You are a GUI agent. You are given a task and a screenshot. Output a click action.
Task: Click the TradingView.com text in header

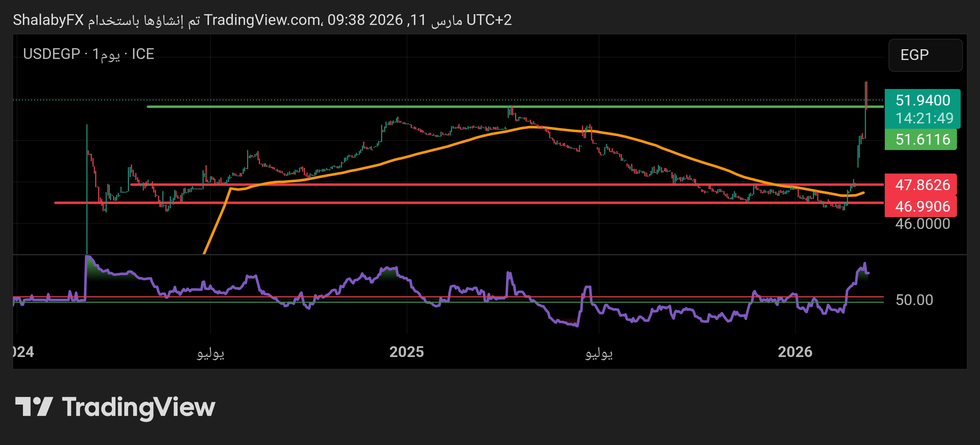coord(262,20)
